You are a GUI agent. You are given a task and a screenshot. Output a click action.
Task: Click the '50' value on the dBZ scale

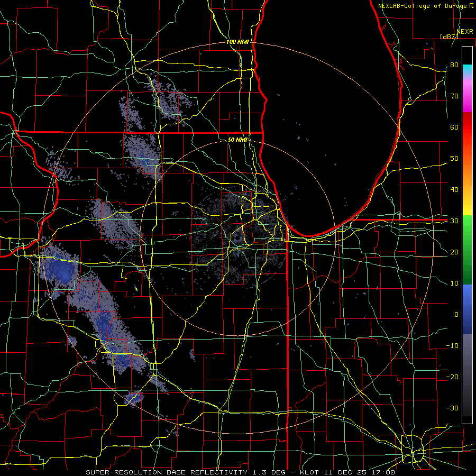point(454,159)
